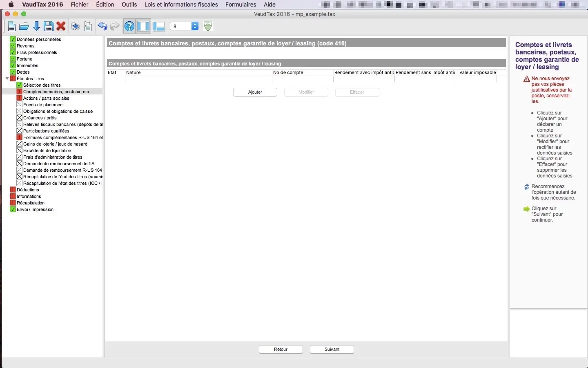This screenshot has height=368, width=588.
Task: Toggle the bottom panel layout icon
Action: 159,27
